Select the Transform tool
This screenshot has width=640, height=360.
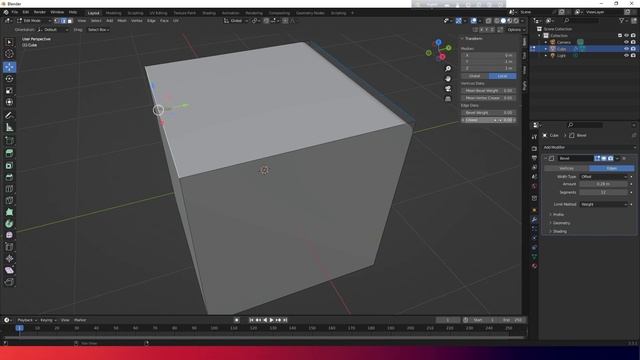point(9,102)
